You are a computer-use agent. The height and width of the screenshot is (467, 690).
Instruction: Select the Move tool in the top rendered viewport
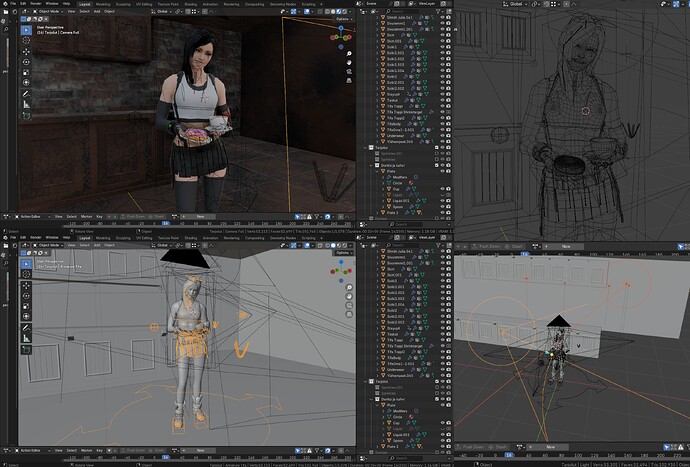click(x=26, y=51)
